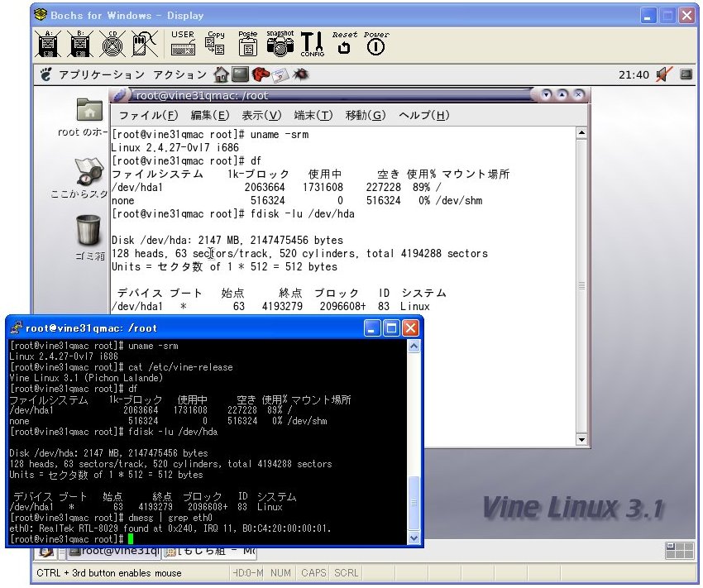Viewport: 703px width, 588px height.
Task: Click the black terminal window title icon
Action: pyautogui.click(x=17, y=328)
